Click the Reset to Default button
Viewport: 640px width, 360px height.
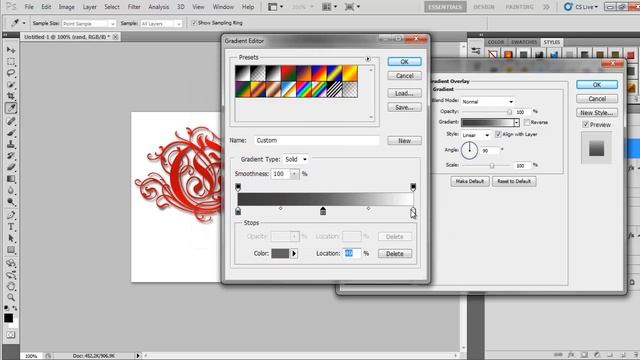[x=514, y=181]
